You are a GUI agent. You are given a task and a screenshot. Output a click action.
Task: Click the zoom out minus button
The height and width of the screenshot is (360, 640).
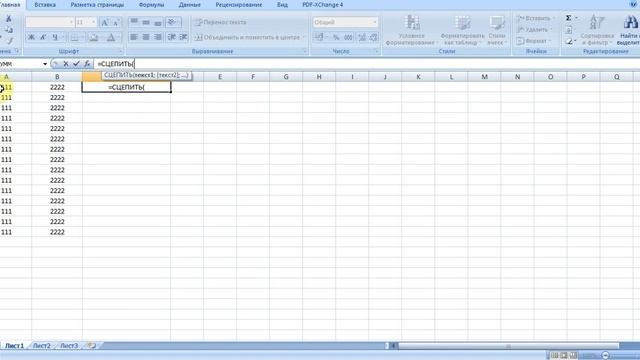coord(606,356)
